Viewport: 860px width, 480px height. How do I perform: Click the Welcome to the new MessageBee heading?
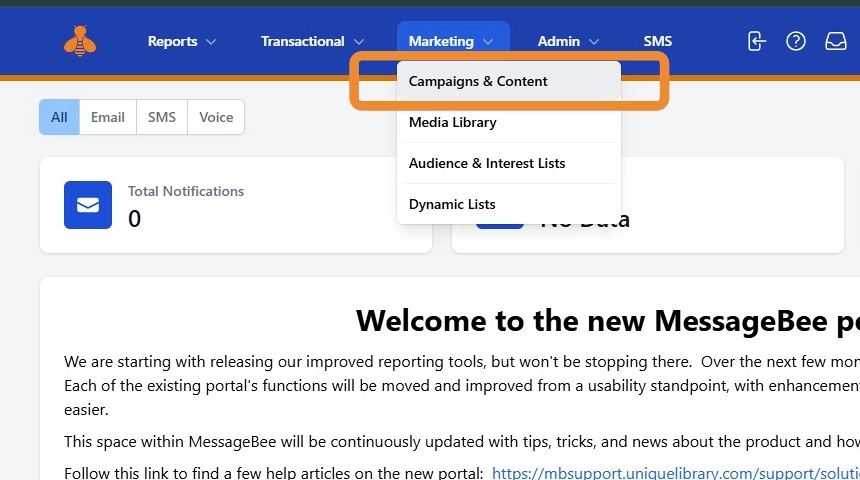coord(608,320)
